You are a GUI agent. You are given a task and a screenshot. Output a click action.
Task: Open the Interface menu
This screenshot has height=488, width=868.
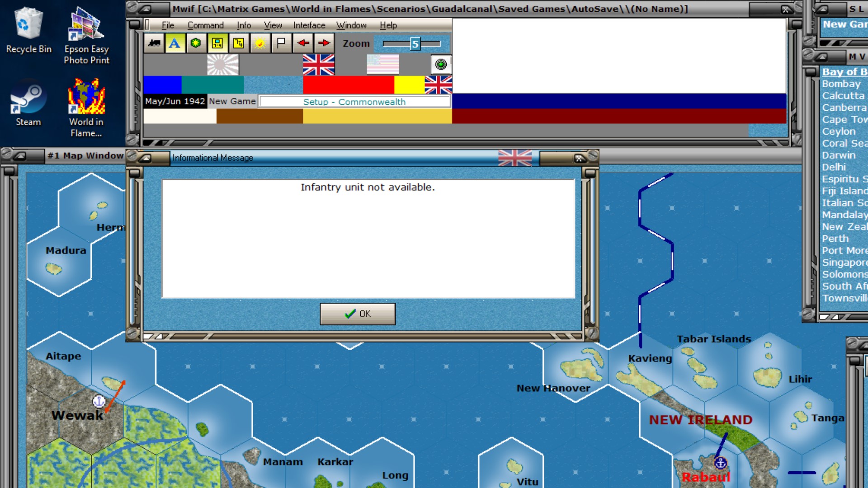[309, 25]
